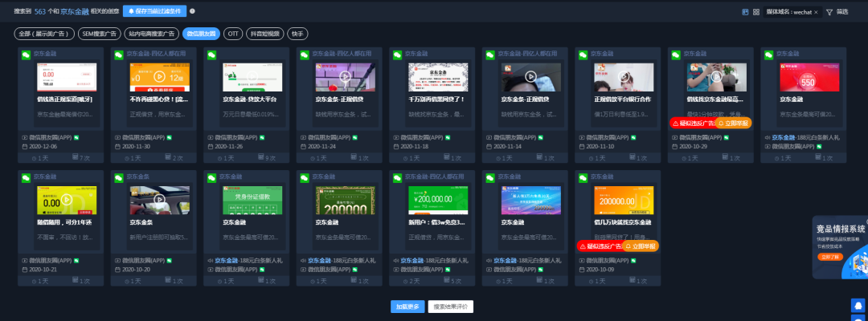
Task: Play the video on the 正规借贷平台银行合作 card
Action: pos(623,78)
